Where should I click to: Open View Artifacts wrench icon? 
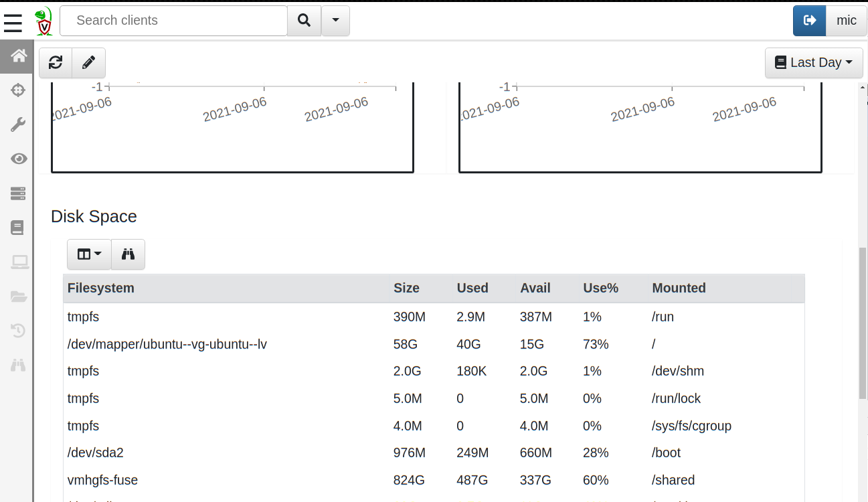click(x=18, y=124)
